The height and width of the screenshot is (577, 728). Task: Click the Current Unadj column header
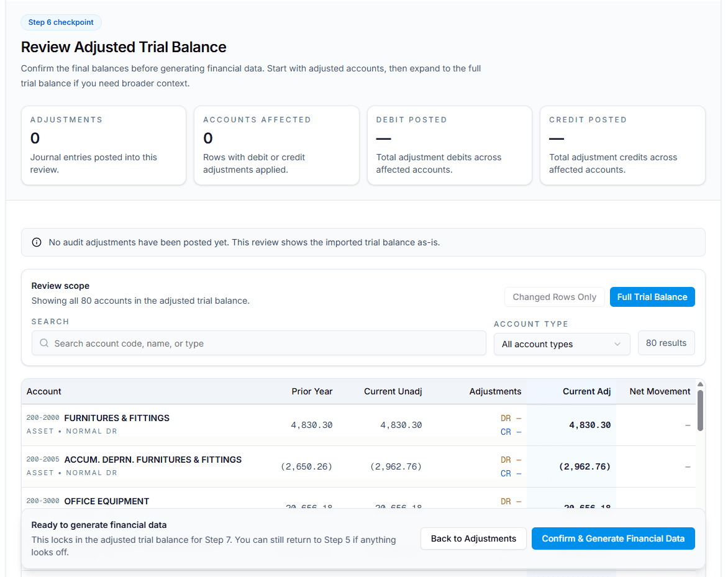tap(393, 391)
